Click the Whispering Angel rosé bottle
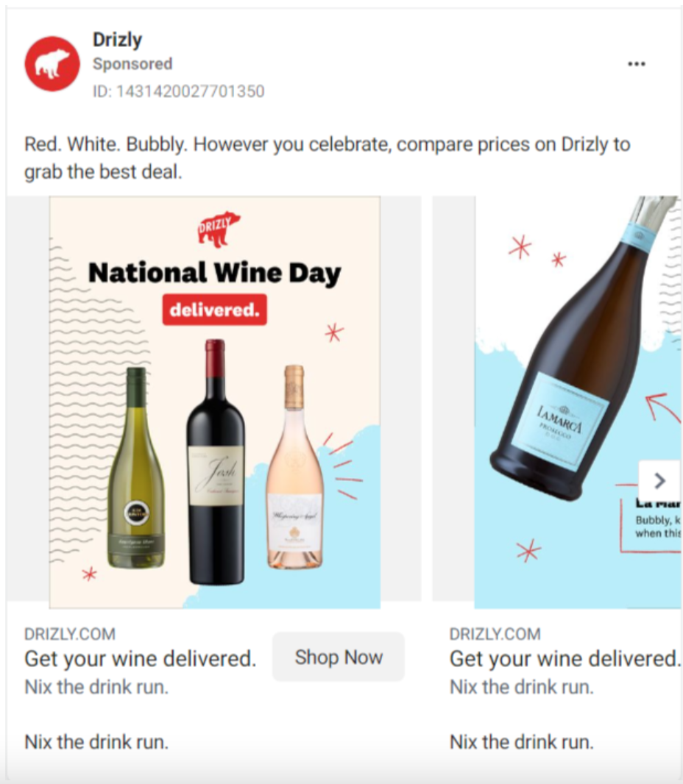This screenshot has height=784, width=683. (294, 467)
